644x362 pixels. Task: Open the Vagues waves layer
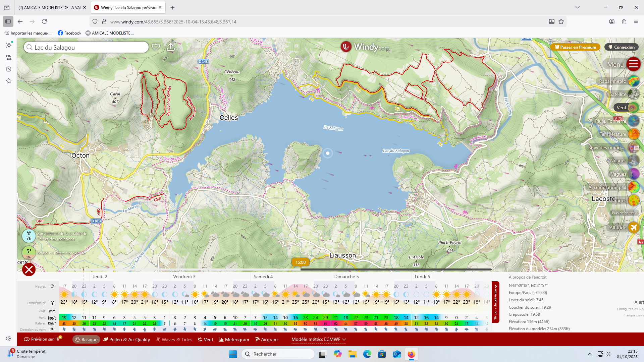pyautogui.click(x=633, y=174)
